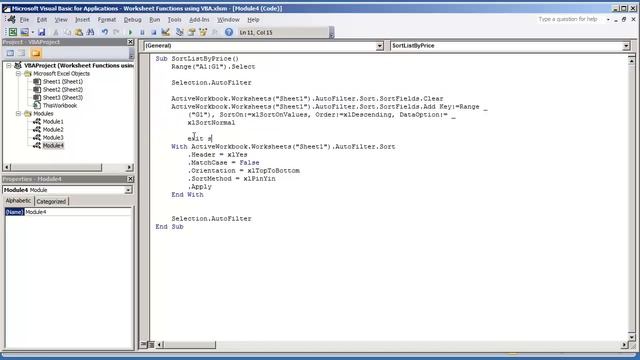
Task: Open the Add-Ins menu
Action: pyautogui.click(x=199, y=20)
